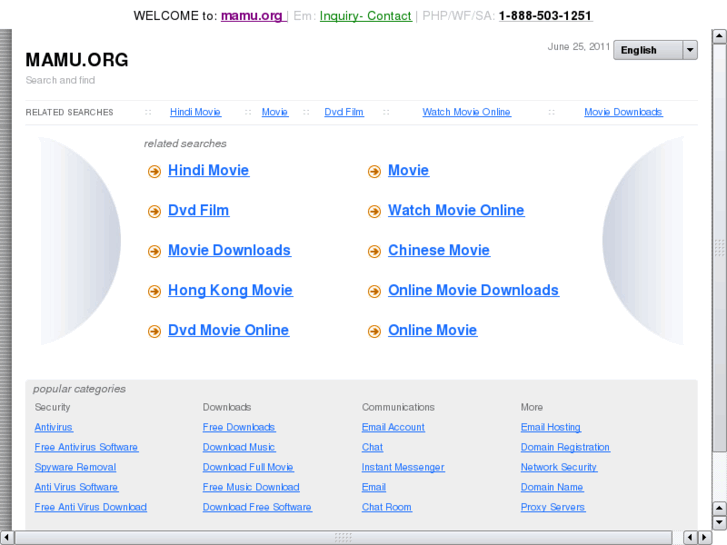Click the orange arrow icon beside the large Movie link

(374, 172)
